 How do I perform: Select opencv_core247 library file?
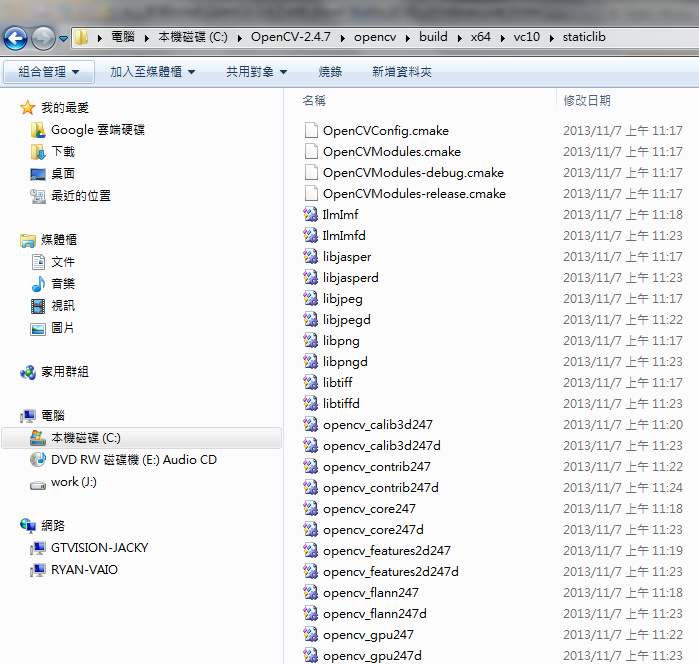click(369, 509)
